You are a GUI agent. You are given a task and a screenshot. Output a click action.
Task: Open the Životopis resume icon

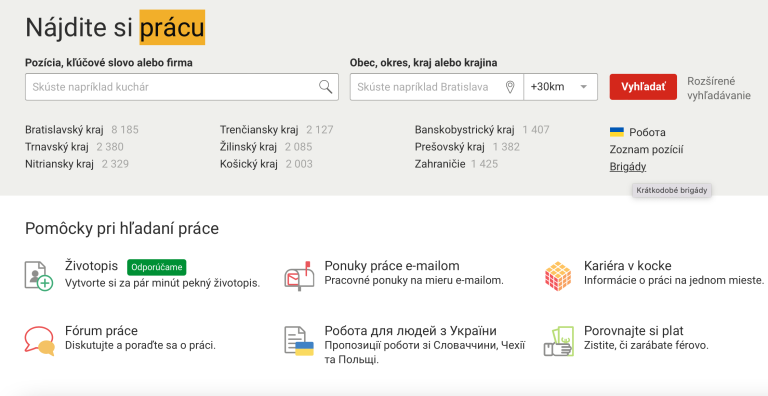[39, 275]
